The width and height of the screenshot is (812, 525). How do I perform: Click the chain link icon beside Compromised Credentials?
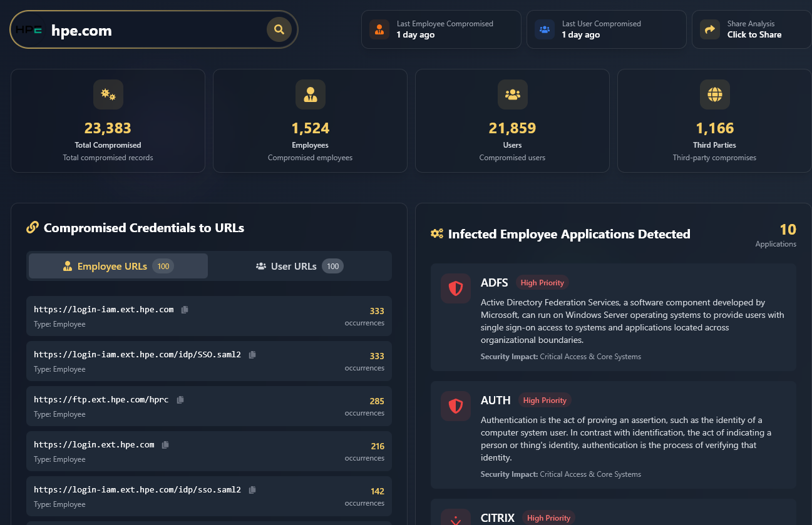(33, 228)
